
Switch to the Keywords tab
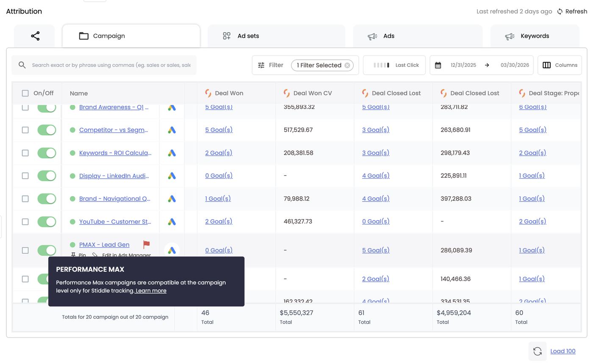pos(535,36)
